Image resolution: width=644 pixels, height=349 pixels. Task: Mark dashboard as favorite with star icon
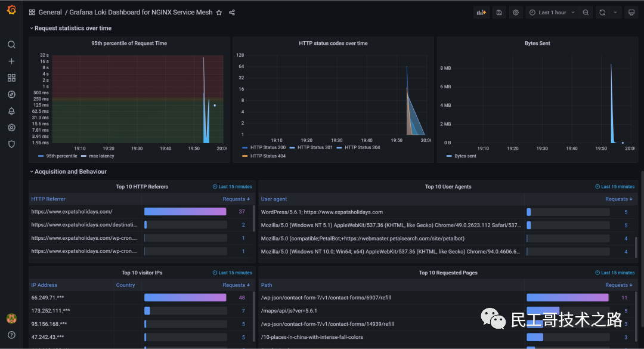[219, 13]
